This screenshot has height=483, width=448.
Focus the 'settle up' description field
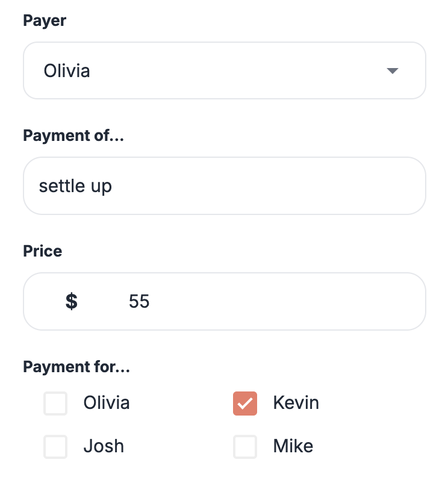tap(224, 186)
